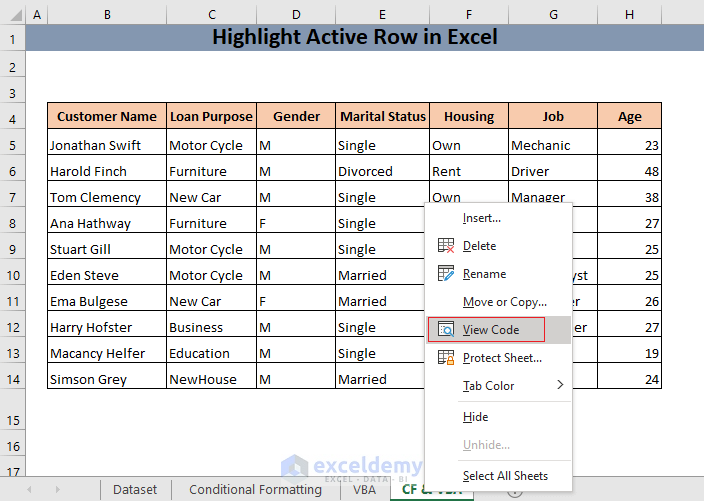Click the 'Education' loan purpose cell

(211, 350)
